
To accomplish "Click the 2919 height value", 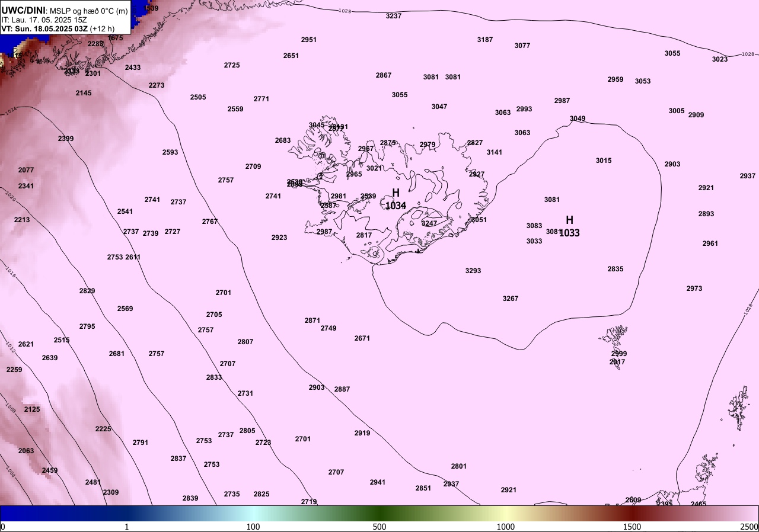I will pos(362,433).
